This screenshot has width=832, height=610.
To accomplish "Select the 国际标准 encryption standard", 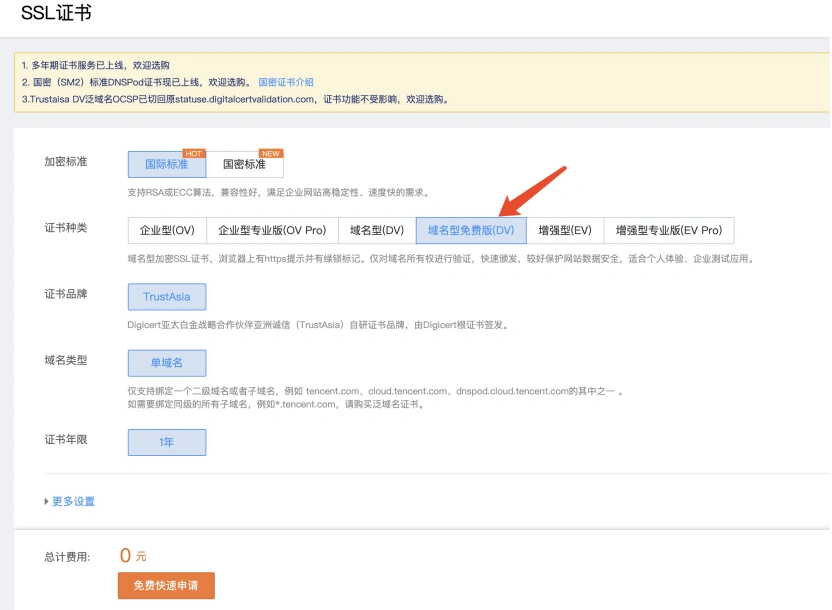I will [x=166, y=165].
